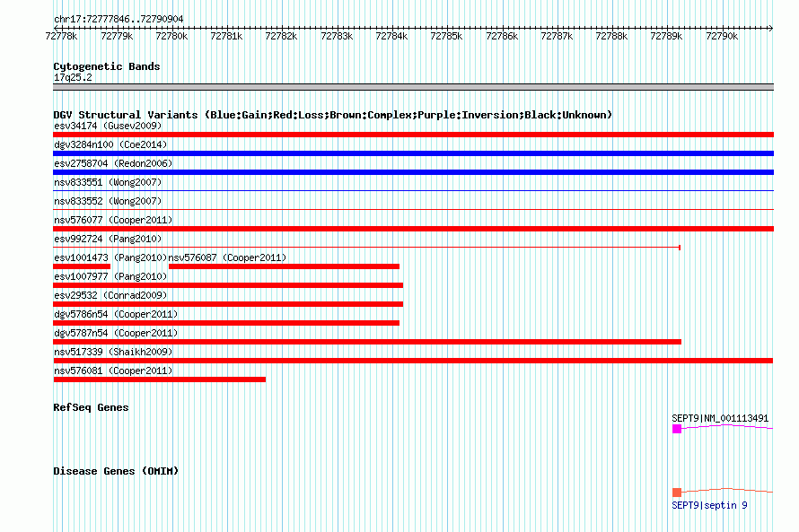Click the esv1007977 (Pang2010) label
The width and height of the screenshot is (799, 532).
point(110,276)
